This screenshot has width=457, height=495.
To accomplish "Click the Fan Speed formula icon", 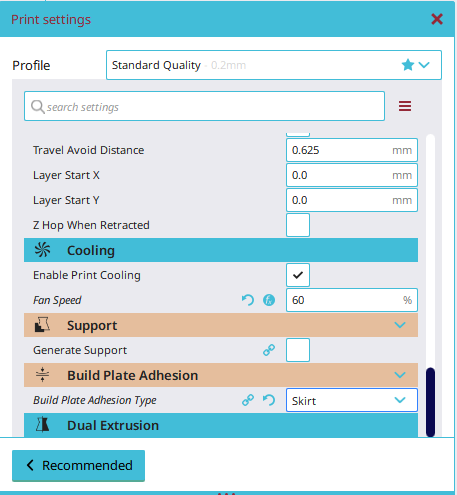I will pyautogui.click(x=269, y=300).
